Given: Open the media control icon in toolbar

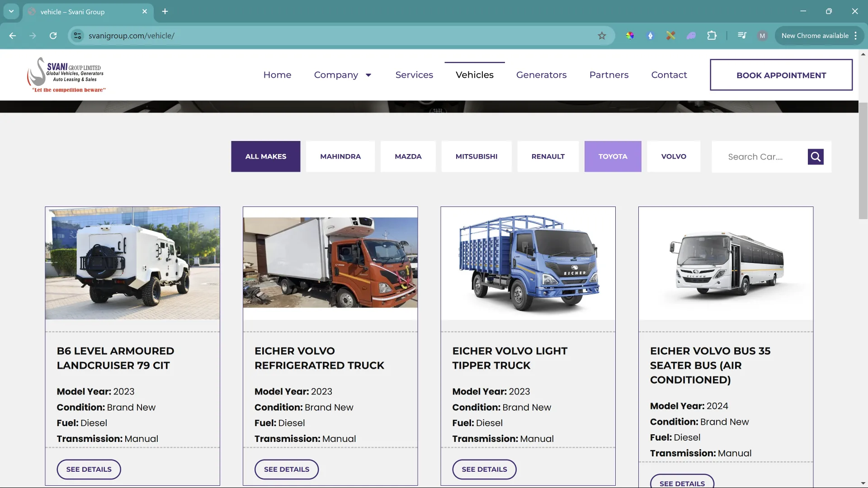Looking at the screenshot, I should (x=742, y=36).
